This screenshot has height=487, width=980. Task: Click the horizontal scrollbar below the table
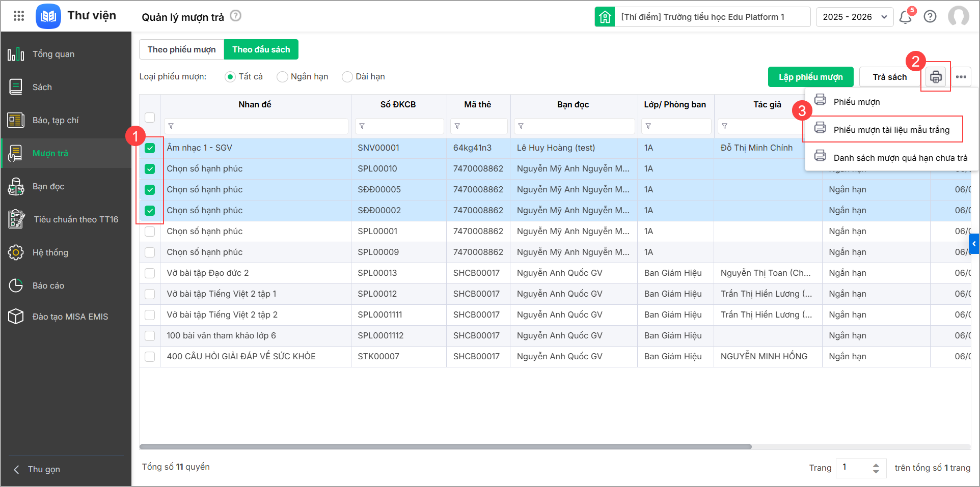445,447
